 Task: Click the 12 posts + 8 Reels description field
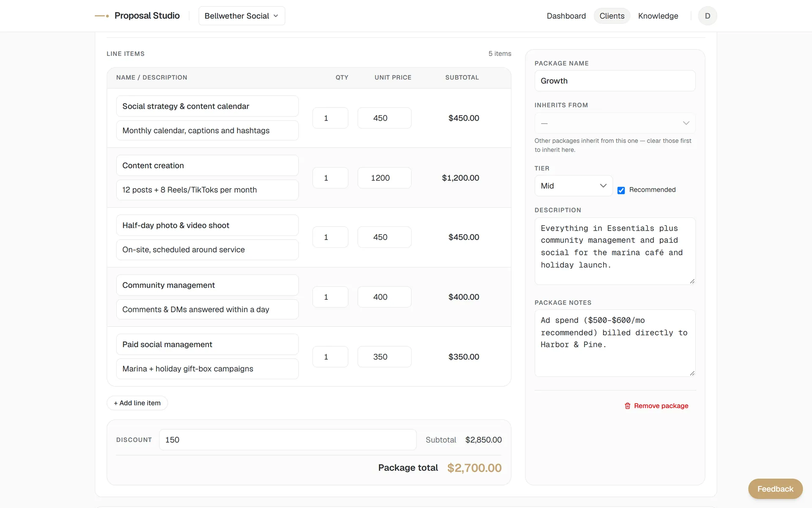[207, 190]
